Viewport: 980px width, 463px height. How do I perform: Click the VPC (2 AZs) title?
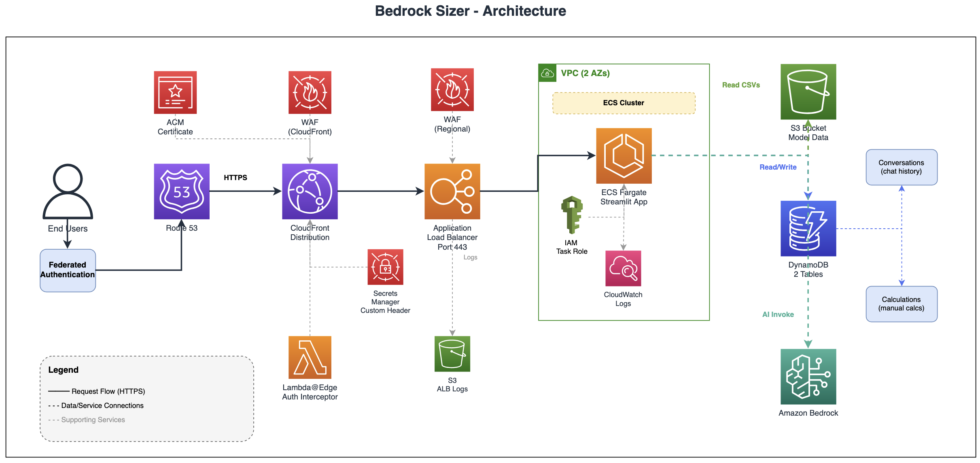tap(585, 73)
